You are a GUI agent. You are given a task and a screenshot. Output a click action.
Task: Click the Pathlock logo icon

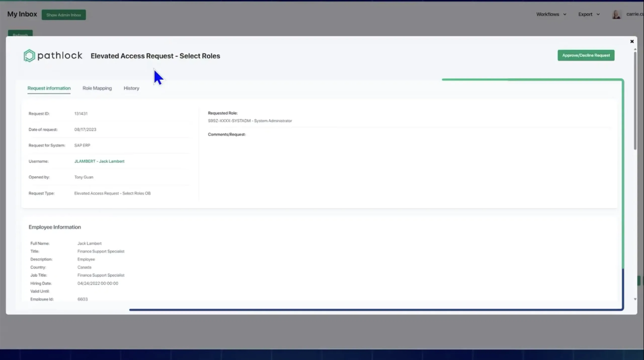(29, 55)
